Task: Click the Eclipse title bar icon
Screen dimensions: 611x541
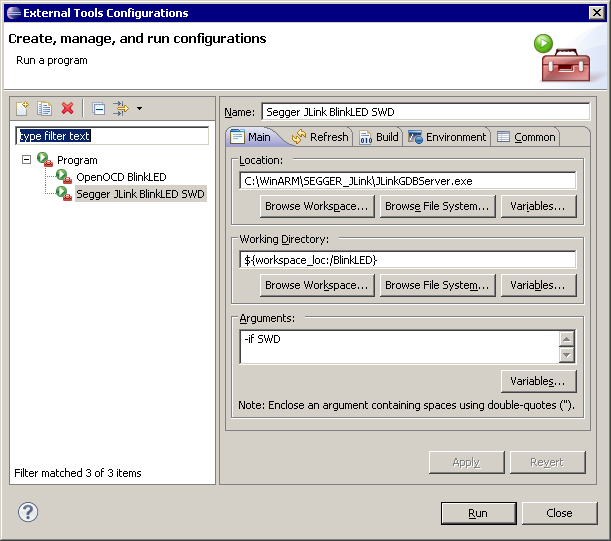Action: coord(14,13)
